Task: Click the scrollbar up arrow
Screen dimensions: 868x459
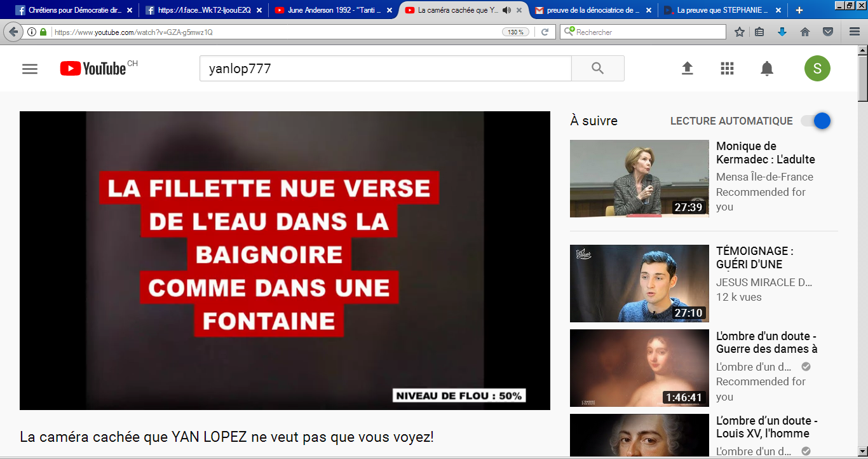Action: pyautogui.click(x=863, y=49)
